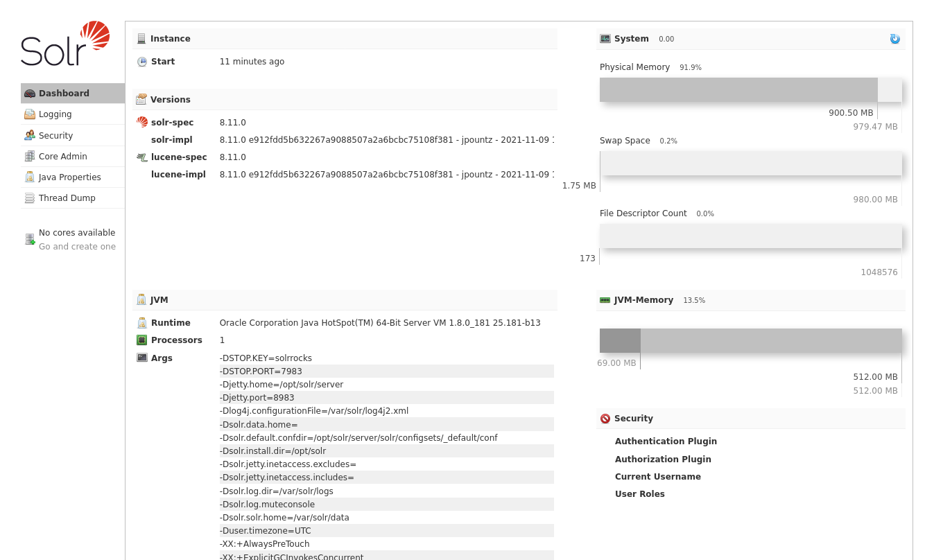Open the Logging page
This screenshot has height=560, width=934.
(73, 114)
